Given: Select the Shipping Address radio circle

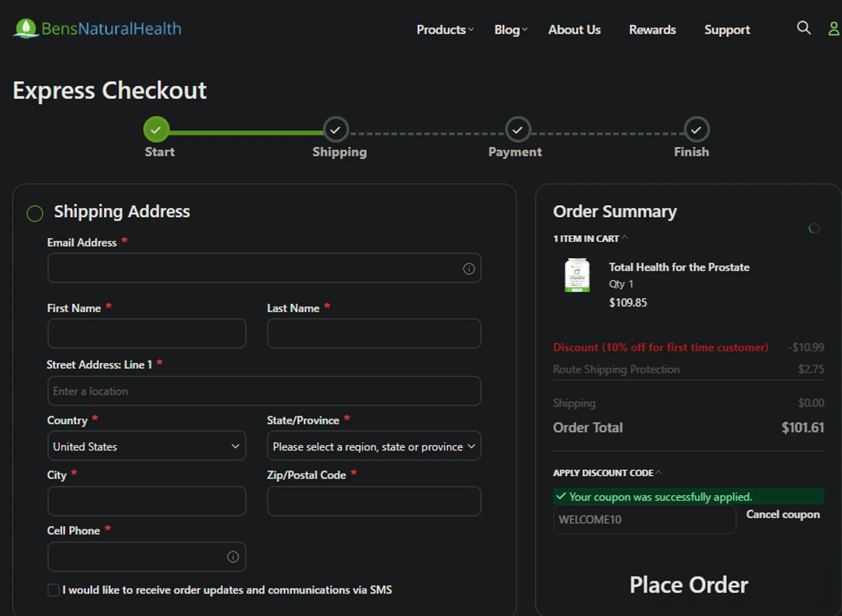Looking at the screenshot, I should pyautogui.click(x=35, y=213).
